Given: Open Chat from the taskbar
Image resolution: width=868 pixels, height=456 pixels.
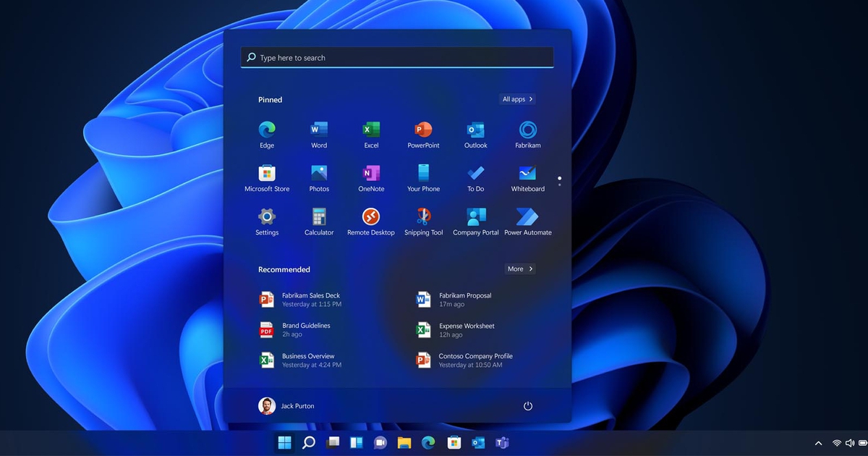Looking at the screenshot, I should [380, 442].
